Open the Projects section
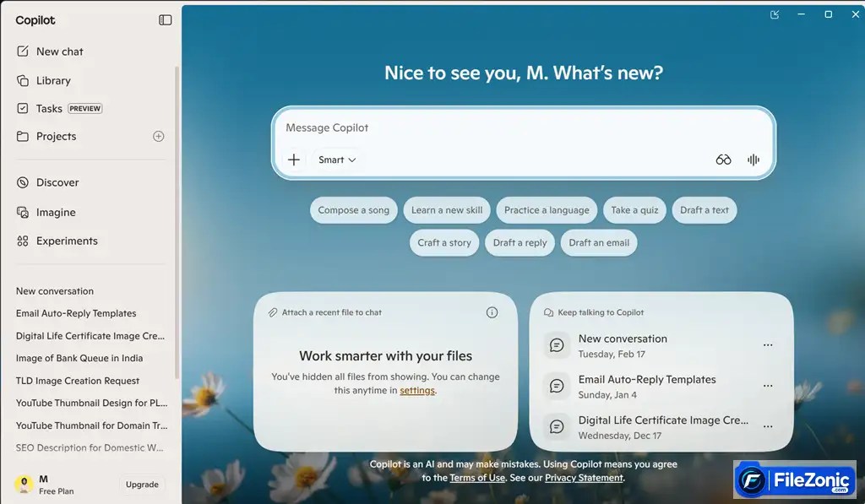The width and height of the screenshot is (865, 504). click(56, 136)
